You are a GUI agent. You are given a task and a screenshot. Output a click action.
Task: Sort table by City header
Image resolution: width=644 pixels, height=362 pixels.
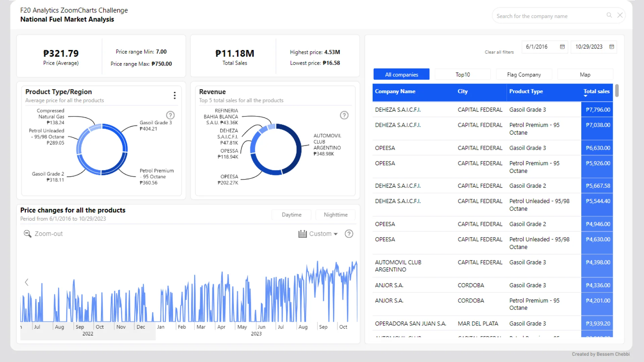pyautogui.click(x=462, y=91)
